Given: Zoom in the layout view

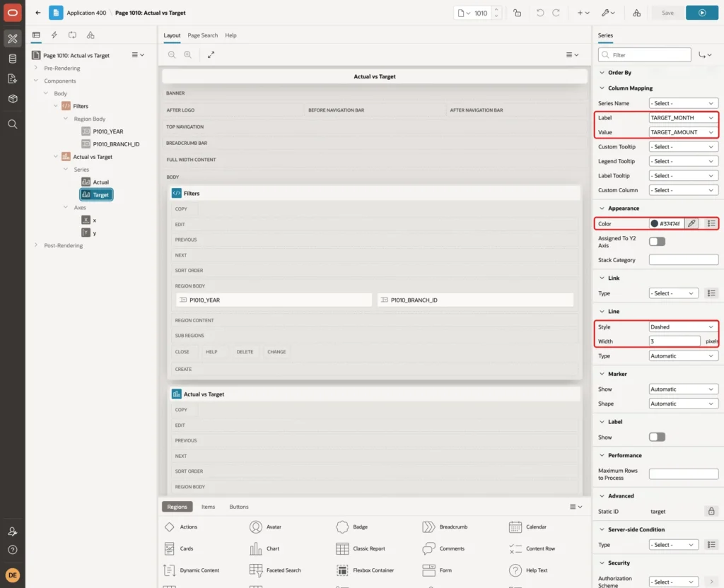Looking at the screenshot, I should pos(187,54).
